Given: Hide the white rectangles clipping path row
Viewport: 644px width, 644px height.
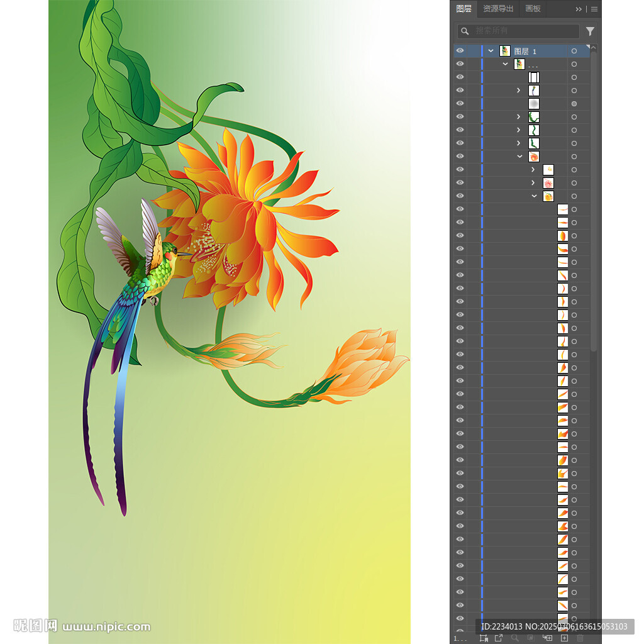Looking at the screenshot, I should (x=460, y=77).
